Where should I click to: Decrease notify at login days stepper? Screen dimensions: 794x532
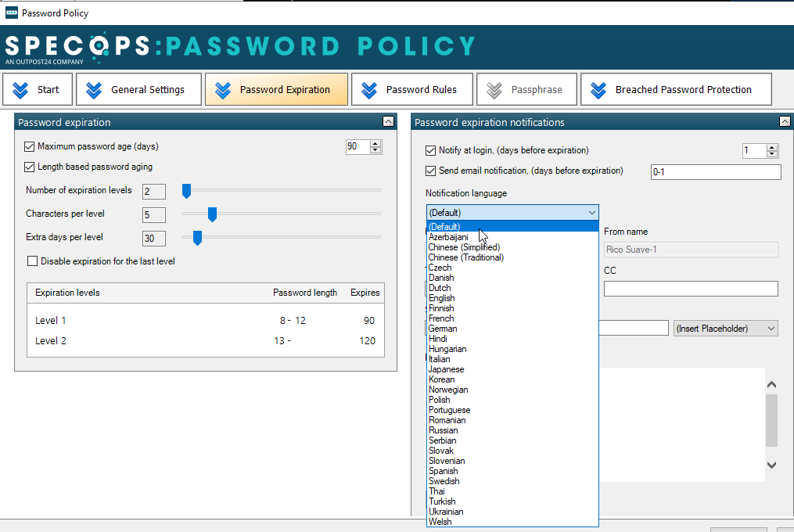[x=772, y=154]
